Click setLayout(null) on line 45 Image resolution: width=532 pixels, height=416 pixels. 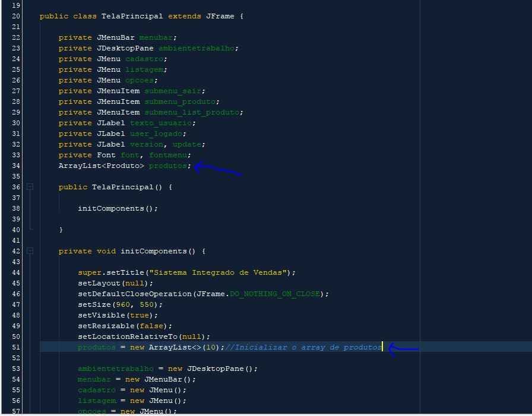(115, 283)
